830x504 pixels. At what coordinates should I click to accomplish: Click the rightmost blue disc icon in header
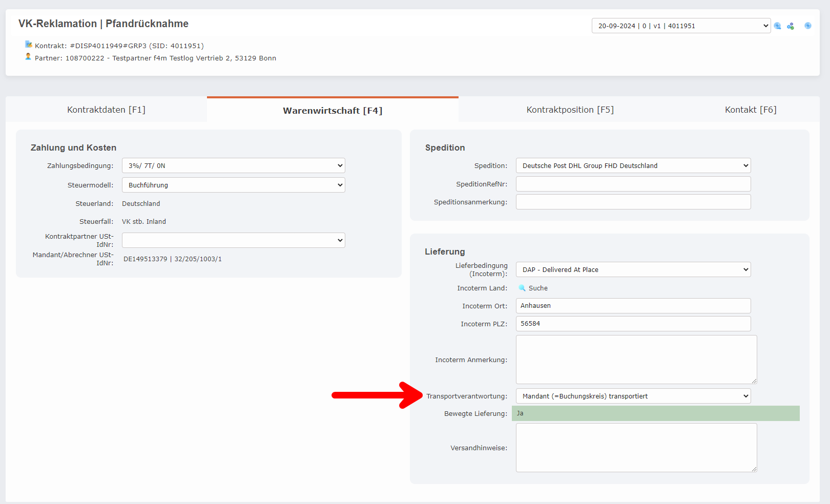808,26
